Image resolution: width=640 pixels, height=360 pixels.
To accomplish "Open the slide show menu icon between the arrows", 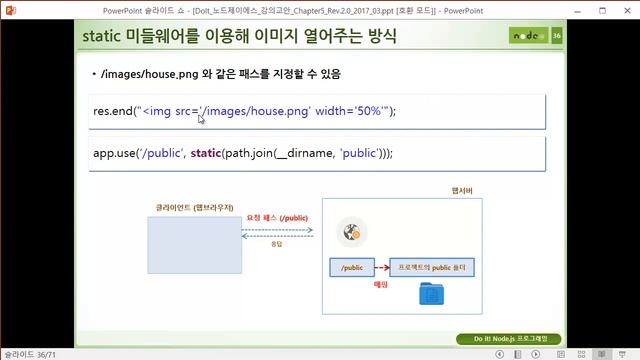I will pyautogui.click(x=518, y=354).
